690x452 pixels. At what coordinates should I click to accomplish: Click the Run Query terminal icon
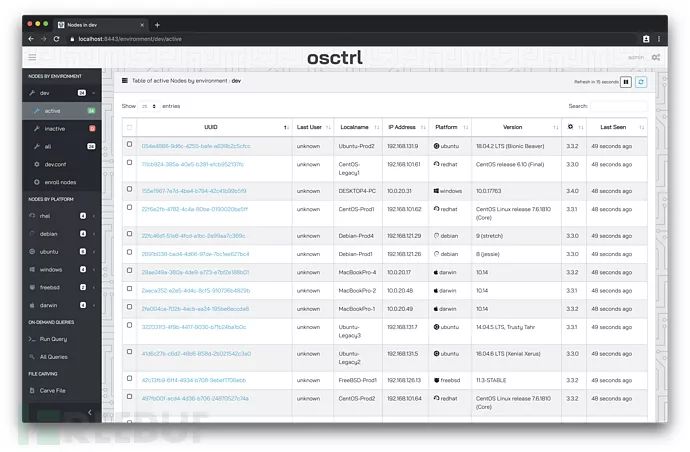tap(32, 339)
